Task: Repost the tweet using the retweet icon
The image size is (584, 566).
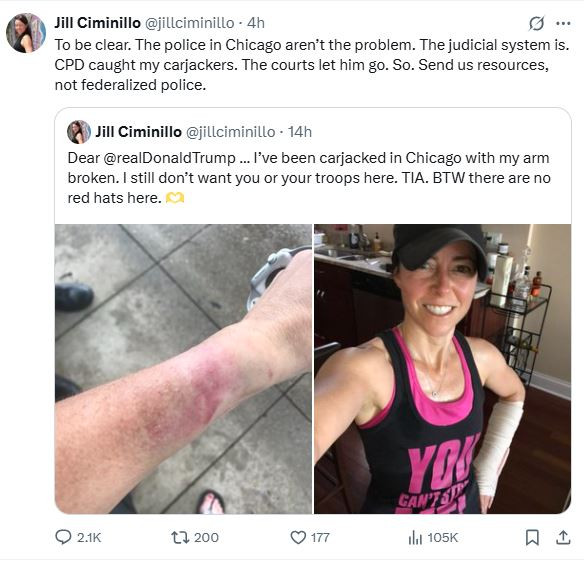Action: pos(180,537)
